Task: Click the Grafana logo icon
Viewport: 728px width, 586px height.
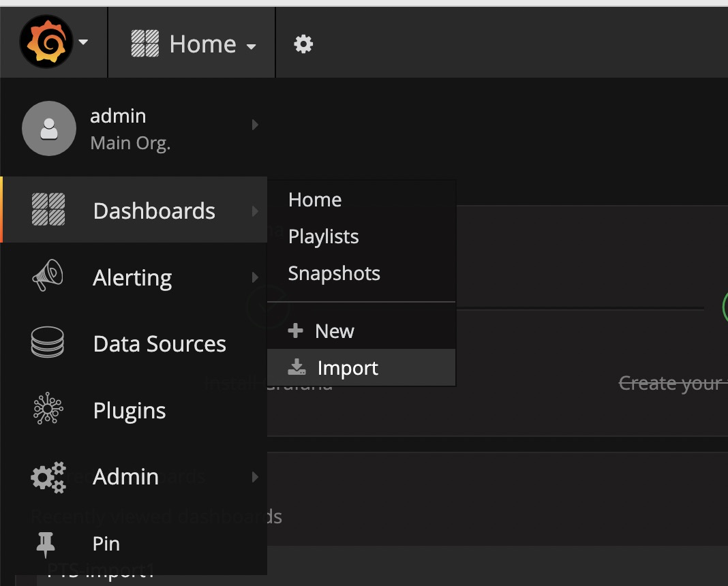Action: pos(46,42)
